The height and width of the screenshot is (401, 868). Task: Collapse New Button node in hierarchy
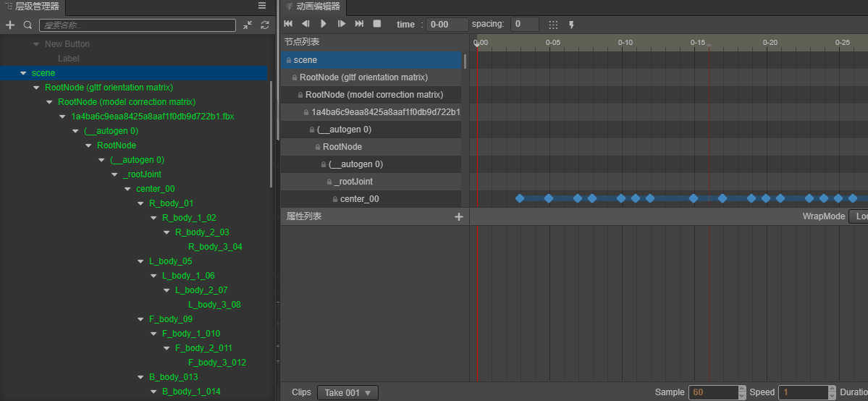point(36,44)
